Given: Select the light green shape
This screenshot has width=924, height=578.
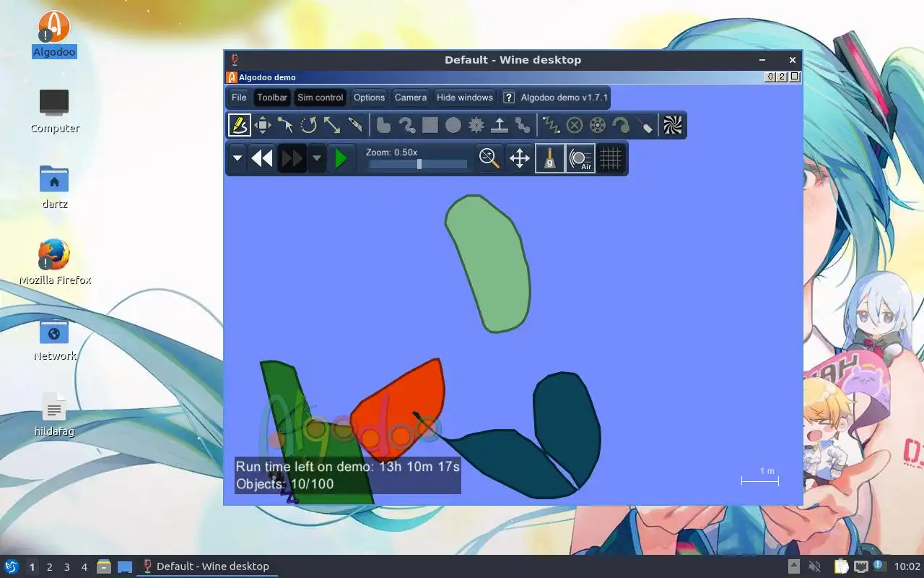Looking at the screenshot, I should pos(489,264).
